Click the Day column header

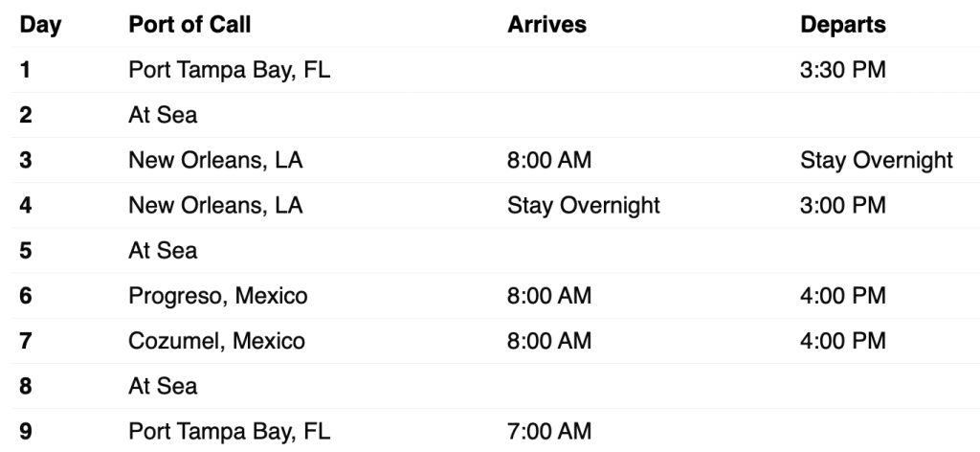(39, 26)
